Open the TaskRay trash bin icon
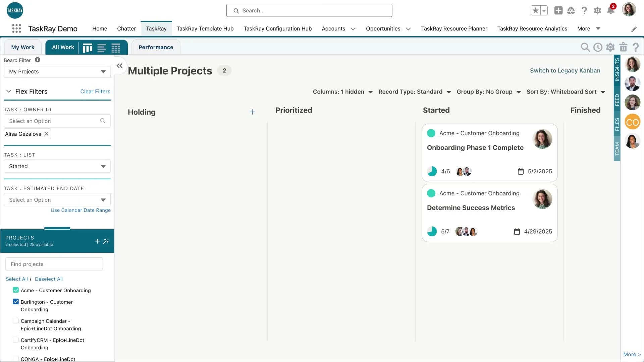This screenshot has height=362, width=644. tap(623, 47)
